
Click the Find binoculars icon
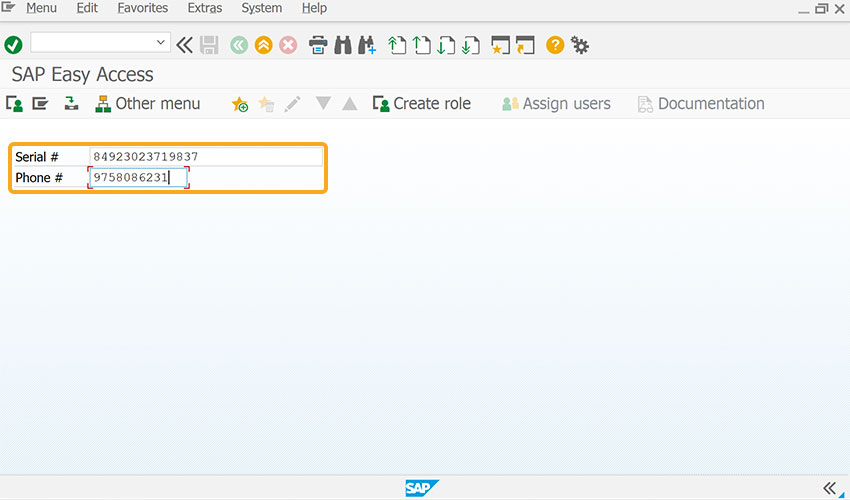tap(343, 45)
